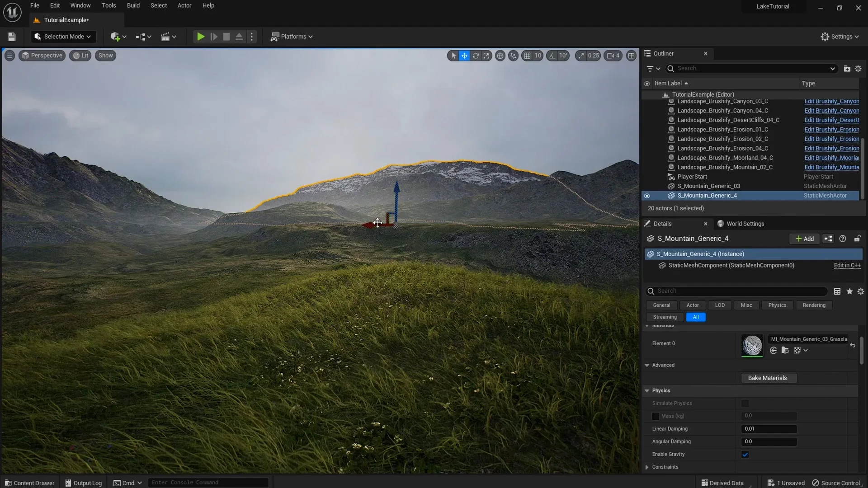This screenshot has height=488, width=868.
Task: Open the Actor menu
Action: coord(184,5)
